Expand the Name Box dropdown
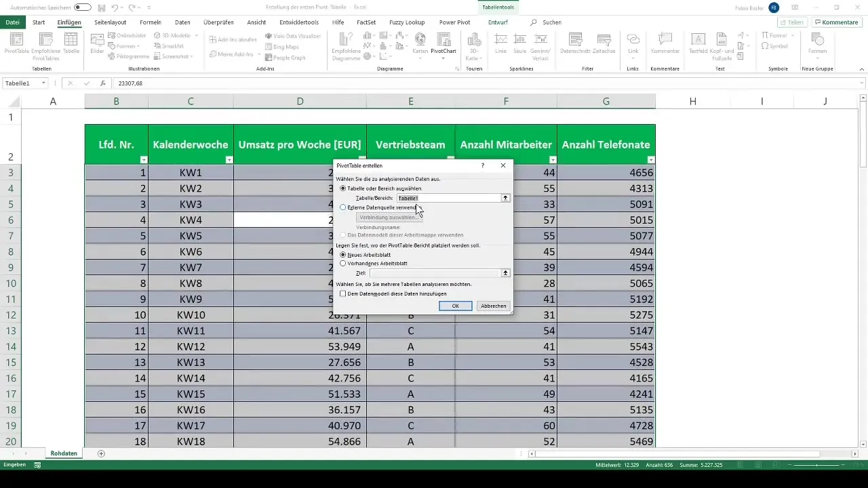The height and width of the screenshot is (488, 868). pyautogui.click(x=43, y=83)
